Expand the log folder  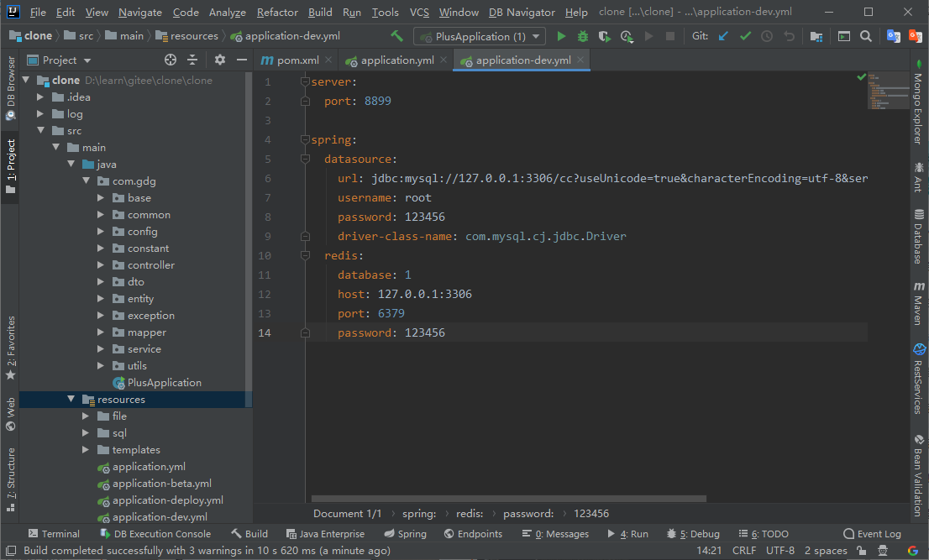40,113
